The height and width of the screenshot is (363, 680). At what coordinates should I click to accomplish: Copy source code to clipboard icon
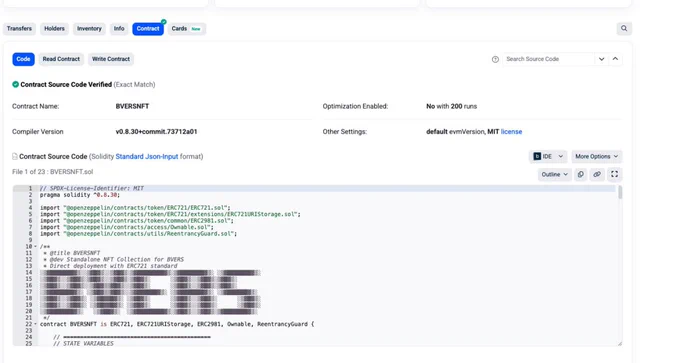point(581,174)
